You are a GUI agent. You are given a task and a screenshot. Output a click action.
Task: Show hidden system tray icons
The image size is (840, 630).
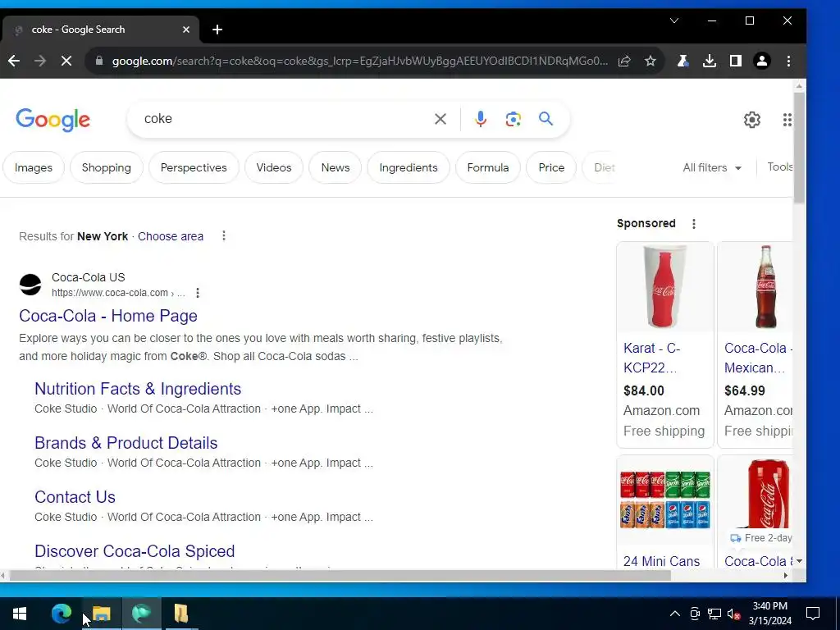[x=675, y=614]
